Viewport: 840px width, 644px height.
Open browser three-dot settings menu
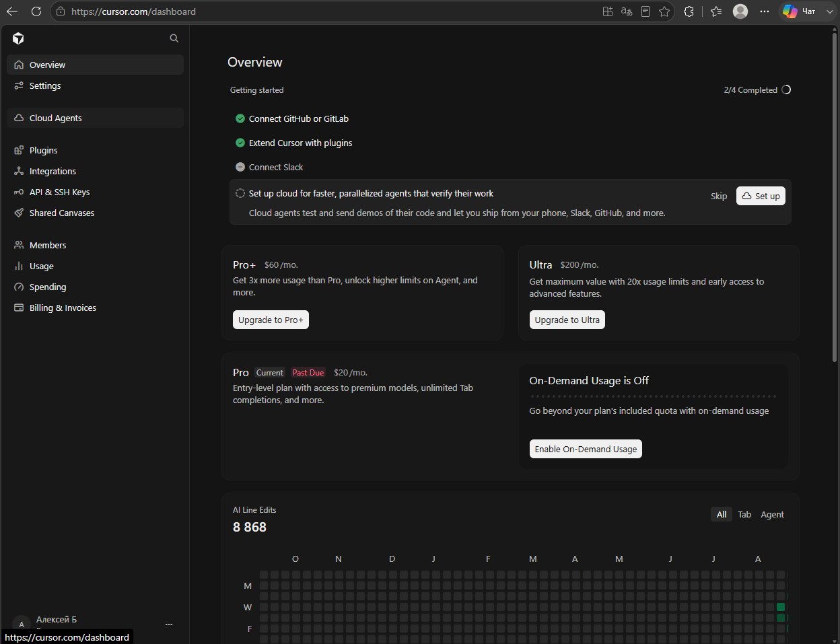coord(765,11)
